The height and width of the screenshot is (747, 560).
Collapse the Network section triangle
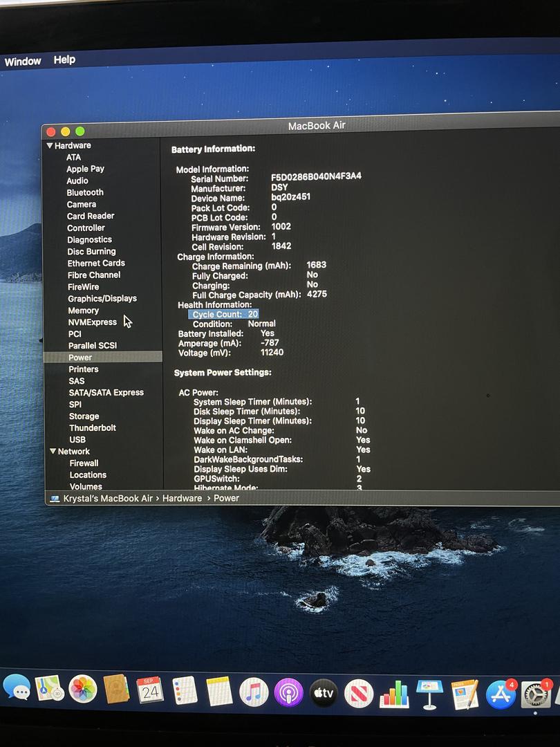(53, 451)
